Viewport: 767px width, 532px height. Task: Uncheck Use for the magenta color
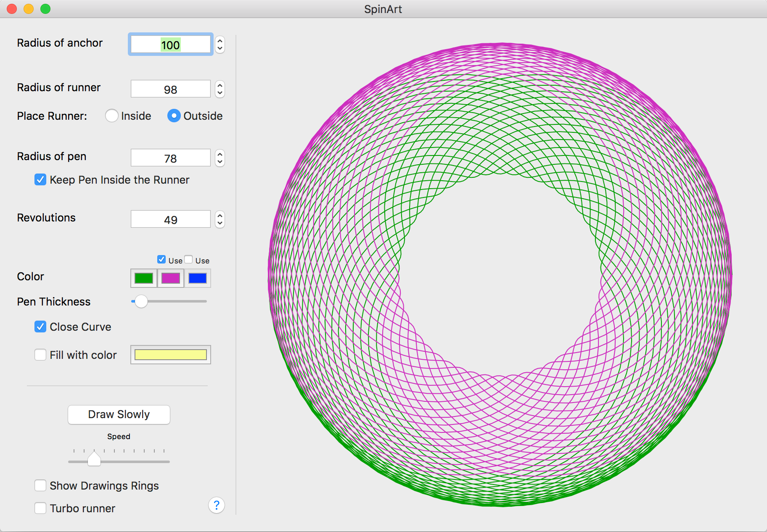click(x=161, y=260)
